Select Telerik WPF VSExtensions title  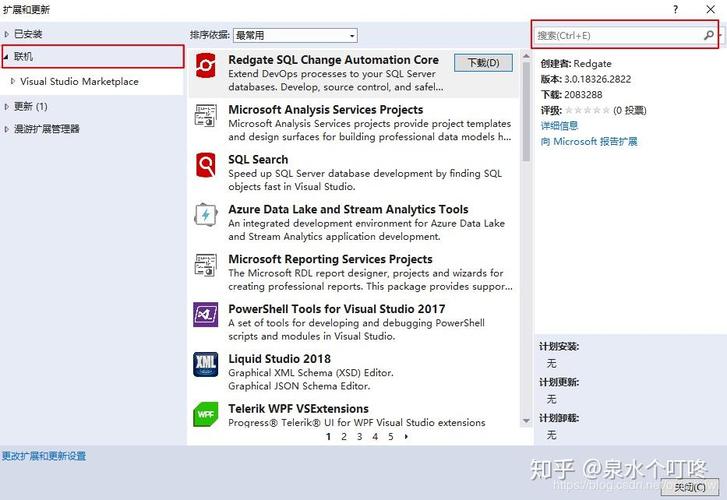pos(298,409)
